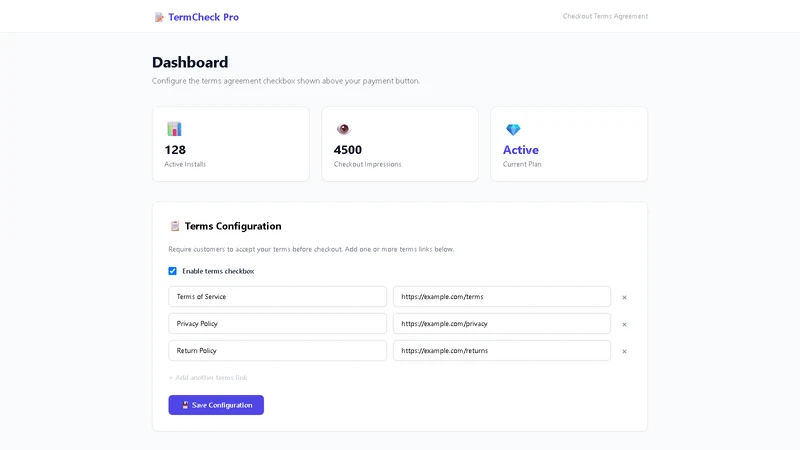Click the https://example.com/privacy URL field

[502, 323]
